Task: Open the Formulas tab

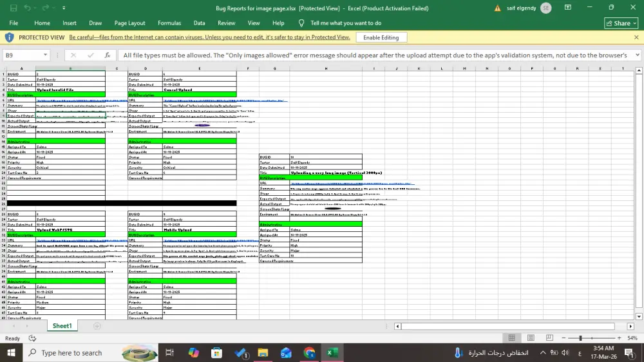Action: point(169,23)
